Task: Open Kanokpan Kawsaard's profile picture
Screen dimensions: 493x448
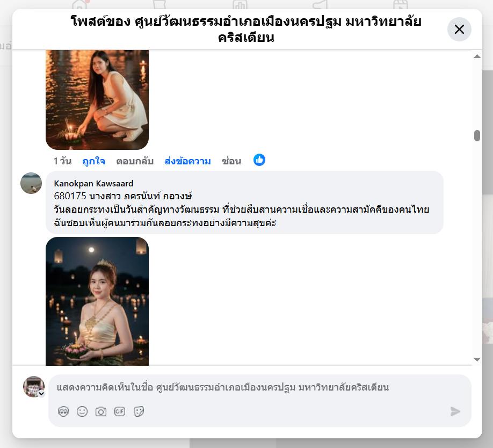Action: [31, 183]
